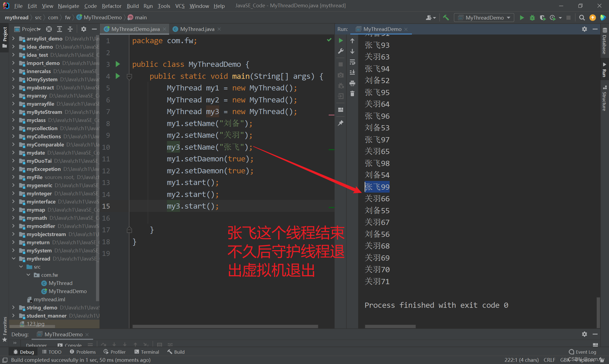This screenshot has width=609, height=364.
Task: Switch to MyThread.java editor tab
Action: 197,29
